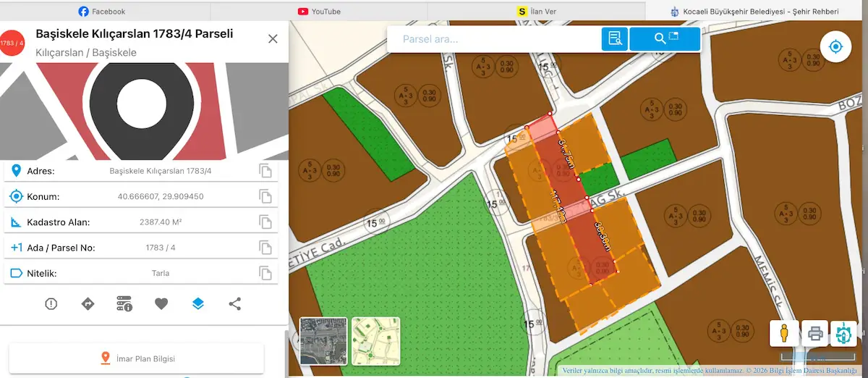Activate street view pegman

coord(784,334)
